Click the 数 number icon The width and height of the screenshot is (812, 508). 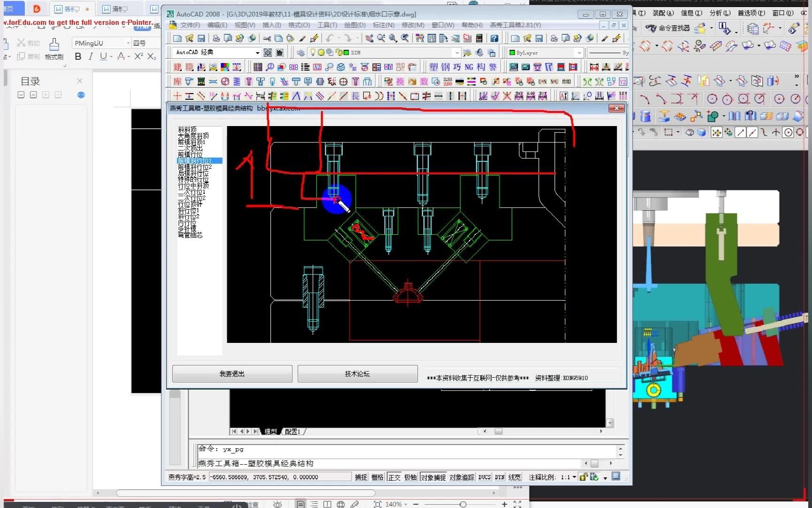[x=424, y=81]
